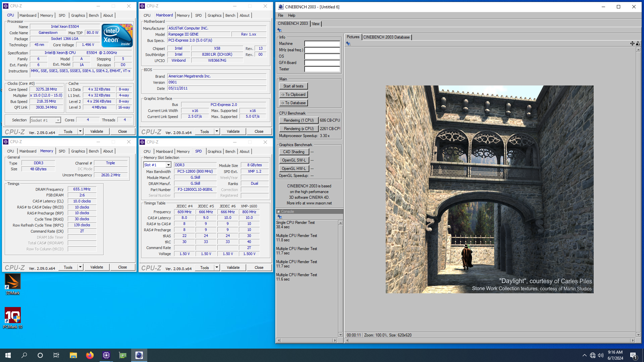644x362 pixels.
Task: Open the network globe tray icon
Action: pos(593,355)
